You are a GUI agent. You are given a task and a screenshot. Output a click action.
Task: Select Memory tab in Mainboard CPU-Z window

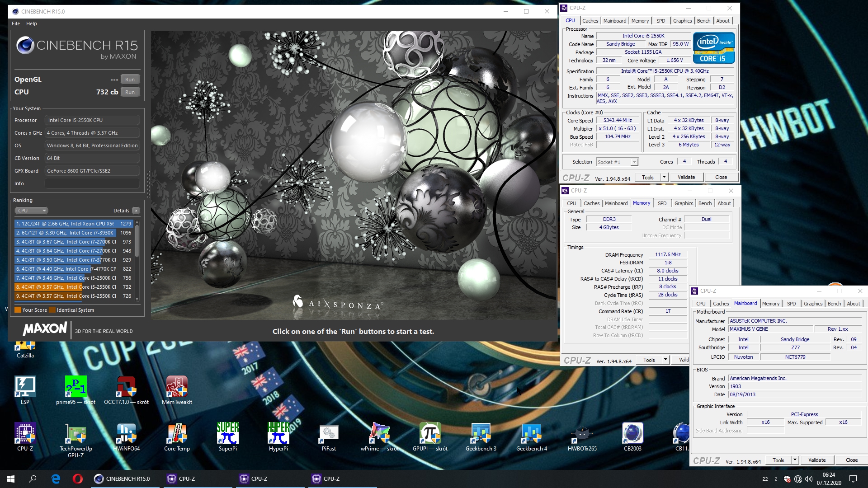771,304
